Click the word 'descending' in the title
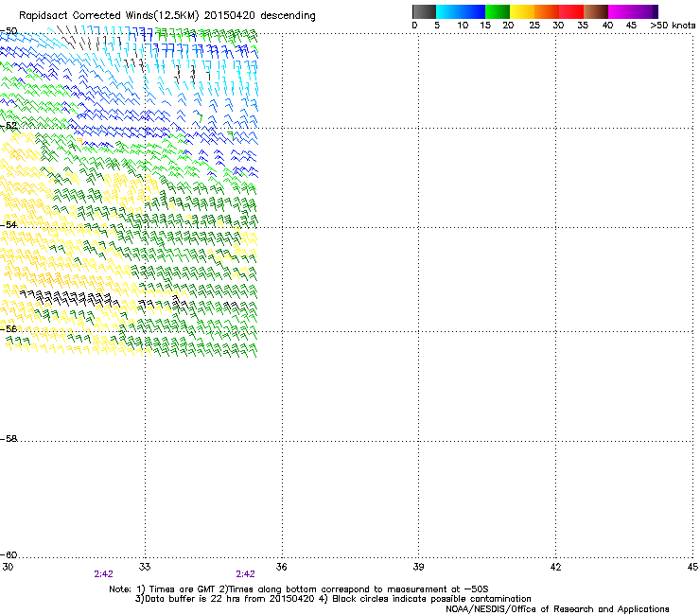The height and width of the screenshot is (615, 700). (x=288, y=16)
